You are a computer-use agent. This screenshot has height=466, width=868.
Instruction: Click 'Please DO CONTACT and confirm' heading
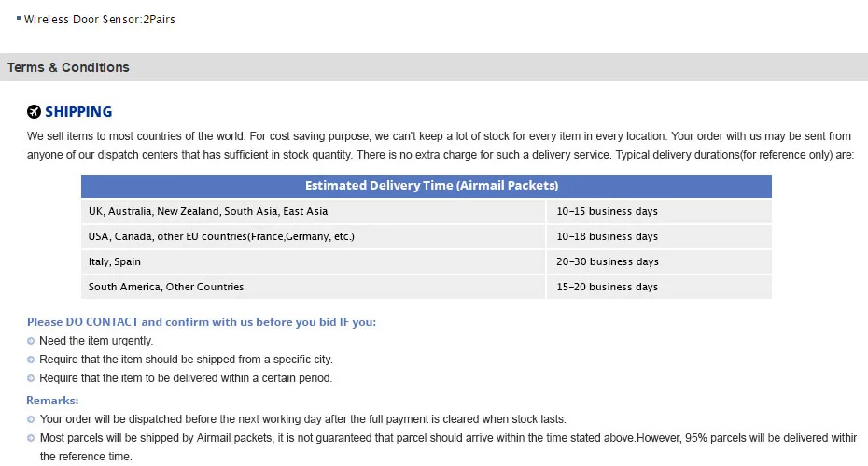pyautogui.click(x=202, y=322)
